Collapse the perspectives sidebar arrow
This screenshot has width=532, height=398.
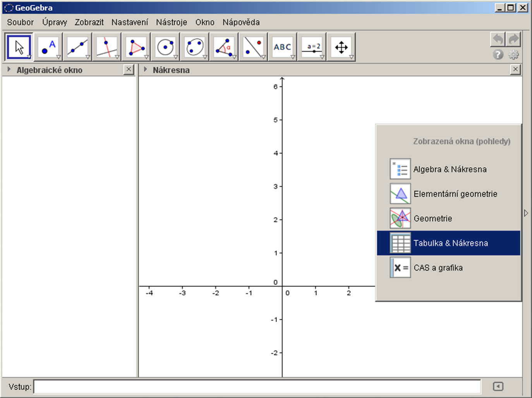tap(526, 213)
